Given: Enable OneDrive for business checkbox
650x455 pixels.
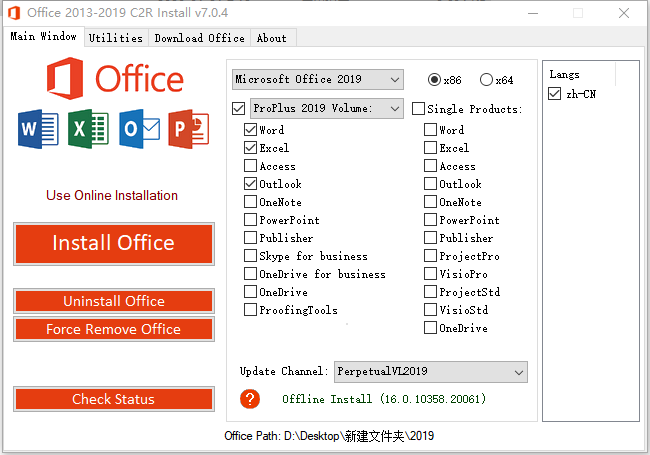Looking at the screenshot, I should pyautogui.click(x=250, y=274).
